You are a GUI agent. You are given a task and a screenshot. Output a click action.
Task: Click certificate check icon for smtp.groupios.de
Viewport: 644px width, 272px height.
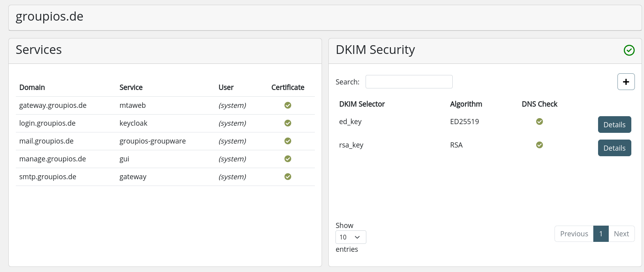click(x=288, y=176)
